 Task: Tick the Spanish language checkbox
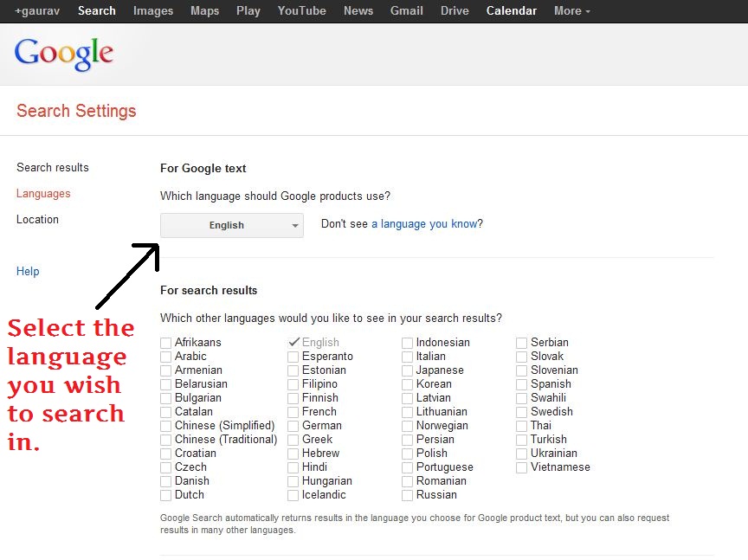click(522, 384)
